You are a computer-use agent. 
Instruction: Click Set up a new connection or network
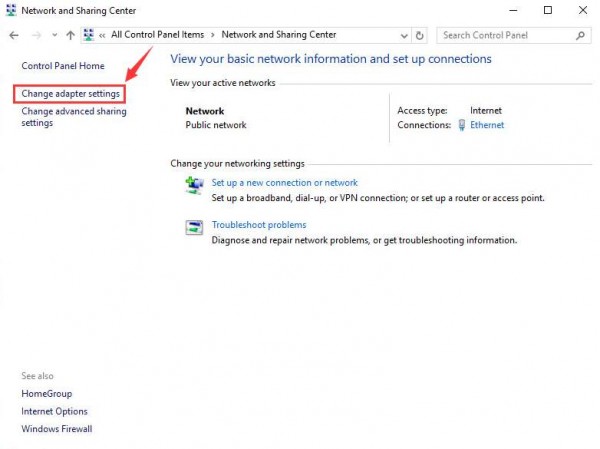[x=284, y=183]
